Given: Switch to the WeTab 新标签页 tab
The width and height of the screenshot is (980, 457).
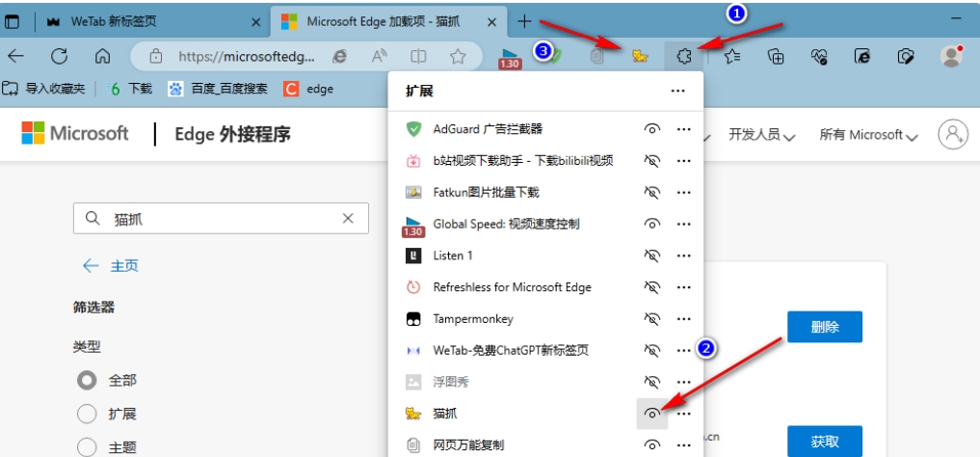Looking at the screenshot, I should (x=145, y=20).
